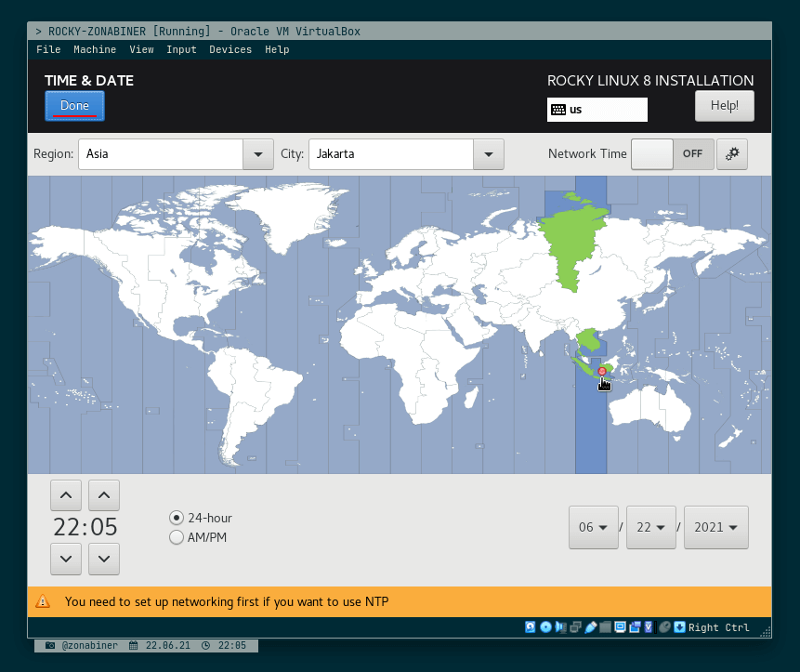The width and height of the screenshot is (800, 672).
Task: Select the 24-hour radio button
Action: (177, 518)
